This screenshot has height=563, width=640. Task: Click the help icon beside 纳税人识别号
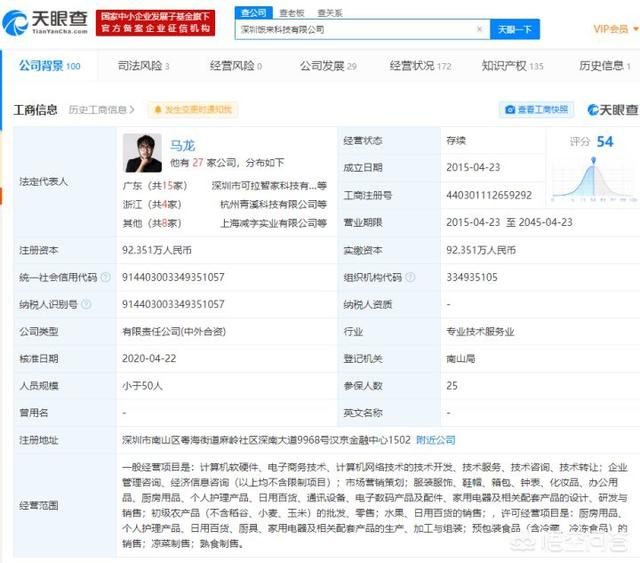click(86, 304)
